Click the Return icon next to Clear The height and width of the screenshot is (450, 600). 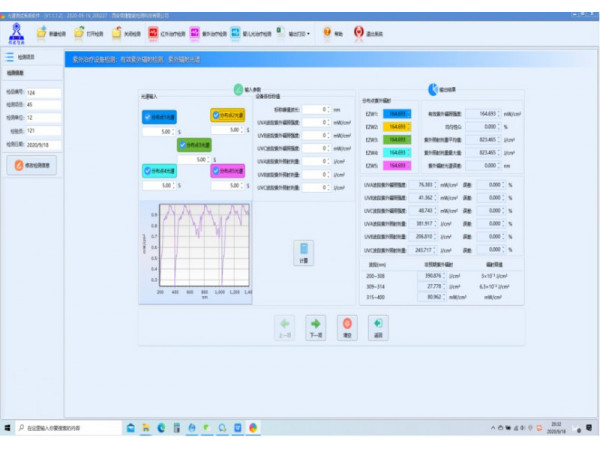(x=377, y=323)
